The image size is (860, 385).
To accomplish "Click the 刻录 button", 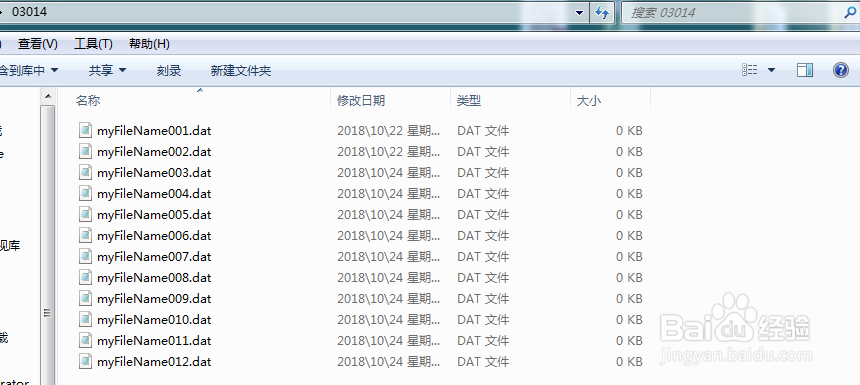I will tap(169, 71).
